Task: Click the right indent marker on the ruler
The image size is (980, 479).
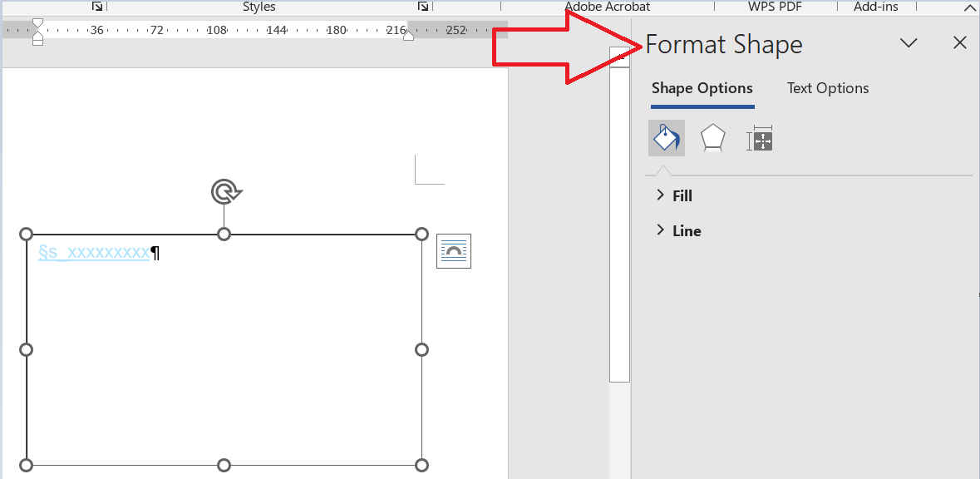Action: (x=408, y=34)
